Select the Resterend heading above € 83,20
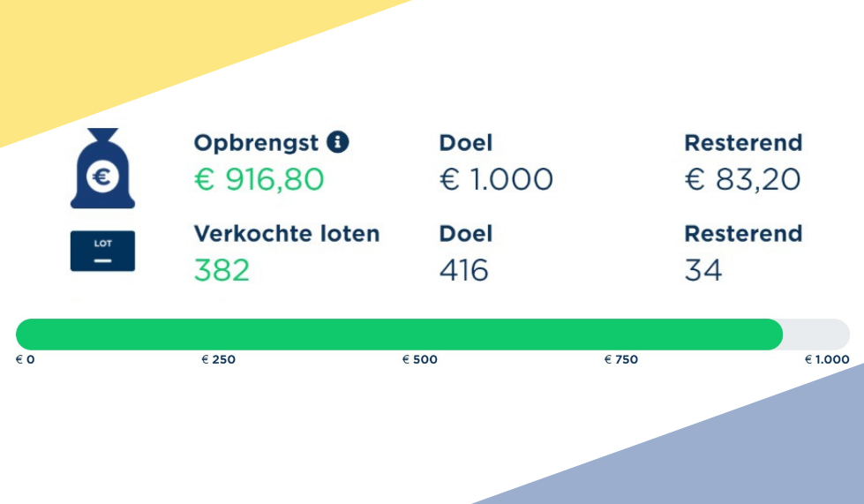Image resolution: width=864 pixels, height=504 pixels. click(743, 143)
